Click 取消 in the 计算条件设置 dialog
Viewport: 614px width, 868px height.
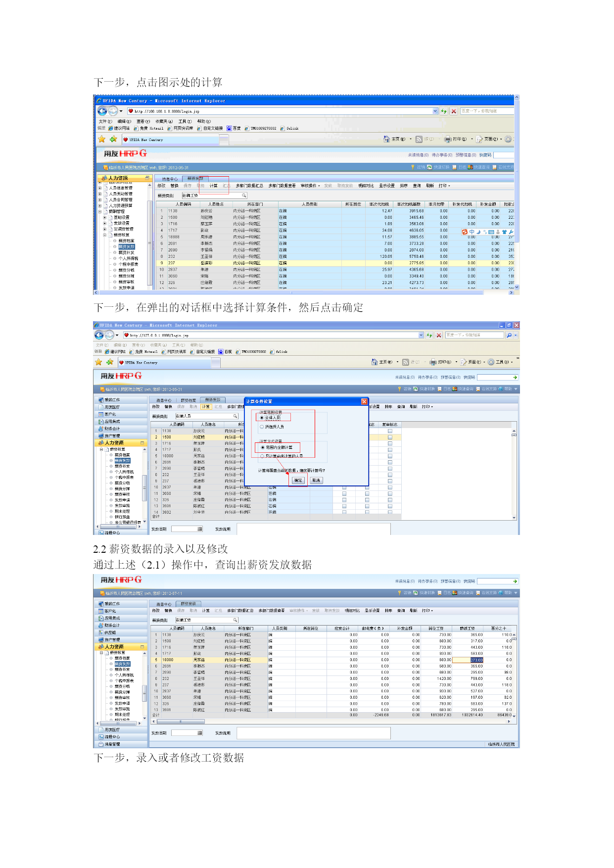316,480
